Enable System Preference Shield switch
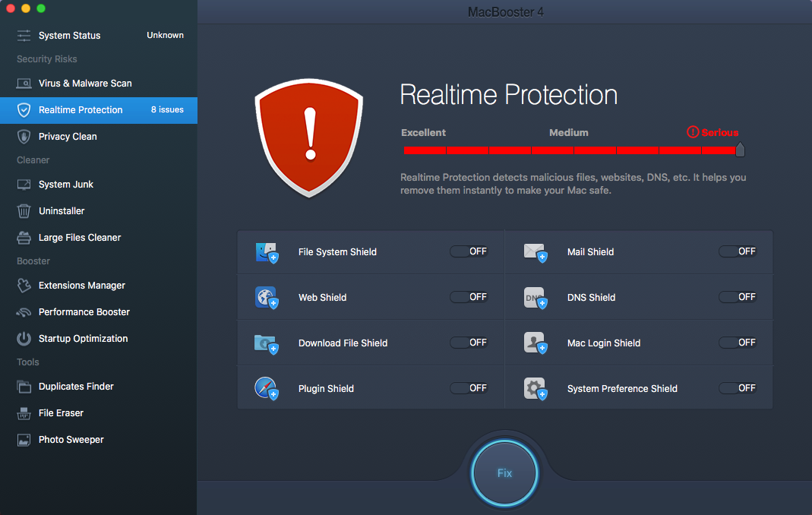Image resolution: width=812 pixels, height=515 pixels. [x=738, y=388]
